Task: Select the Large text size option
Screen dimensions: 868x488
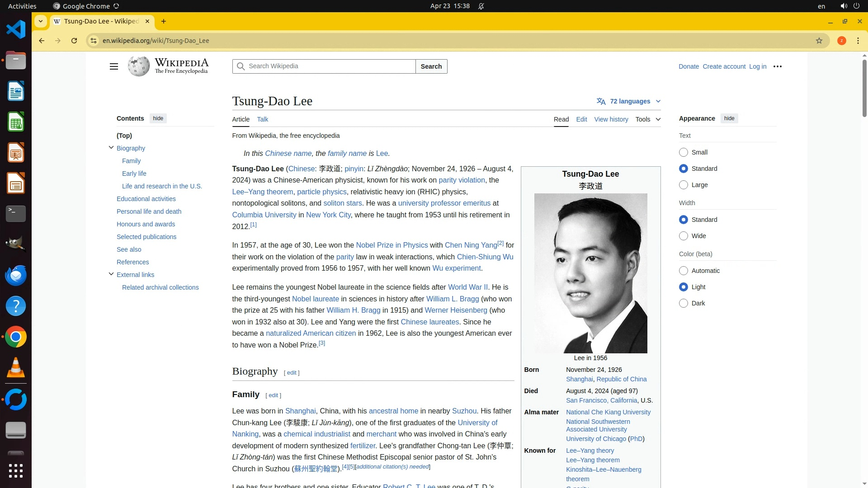Action: pos(684,185)
